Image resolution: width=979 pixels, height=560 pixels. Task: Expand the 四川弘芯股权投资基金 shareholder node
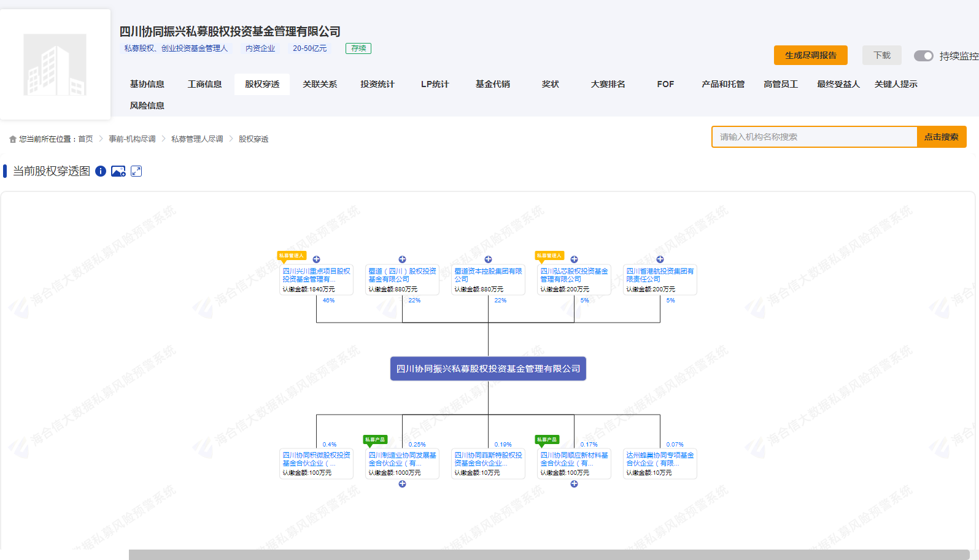(574, 259)
